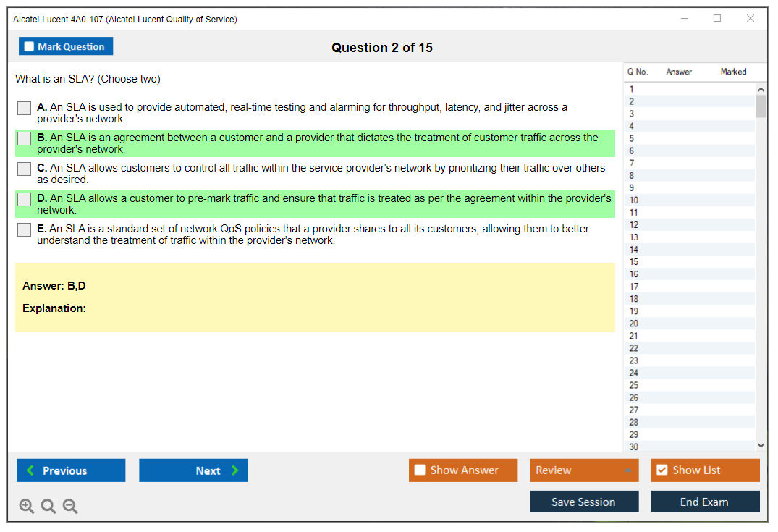The height and width of the screenshot is (532, 778).
Task: Advance with the Next button
Action: click(193, 470)
